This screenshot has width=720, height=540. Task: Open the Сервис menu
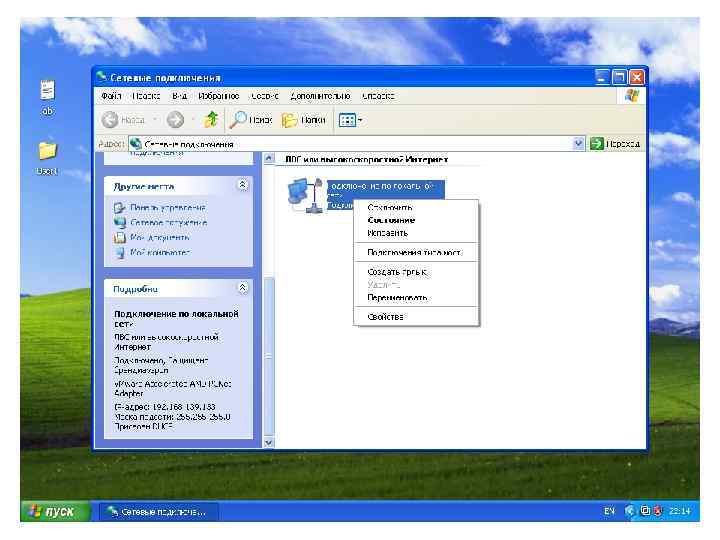coord(265,96)
